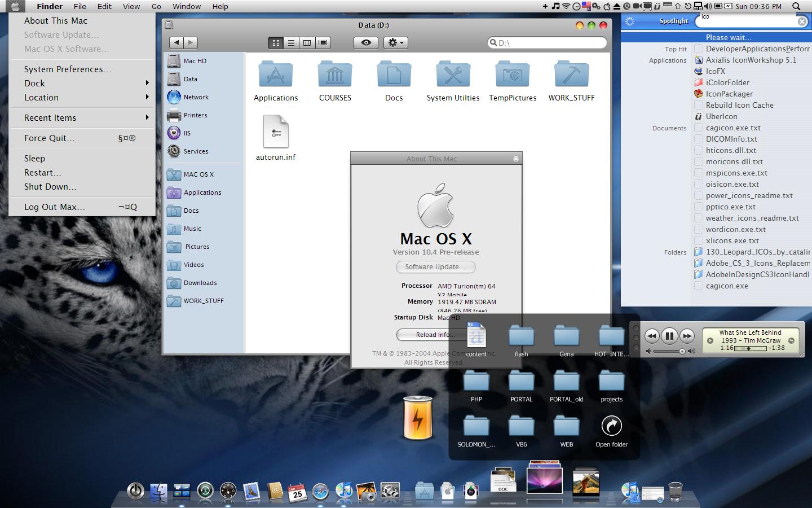Image resolution: width=812 pixels, height=508 pixels.
Task: Go back in the Finder window
Action: coord(176,42)
